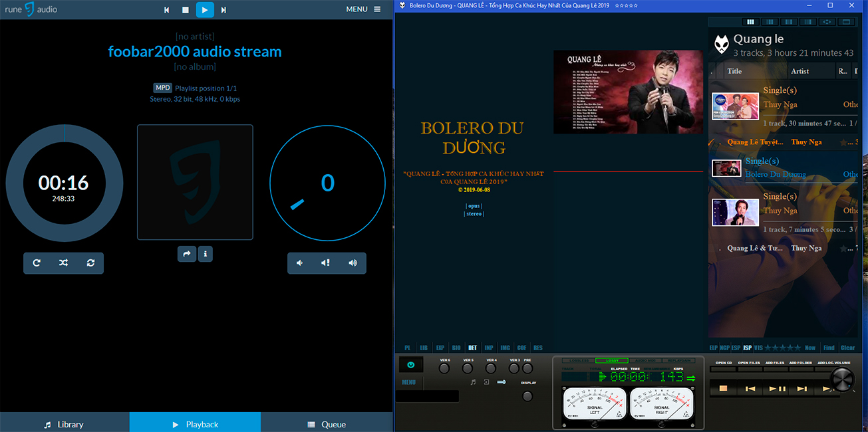The image size is (868, 432).
Task: Click the Previous track button on foobar2000 transport
Action: 750,388
